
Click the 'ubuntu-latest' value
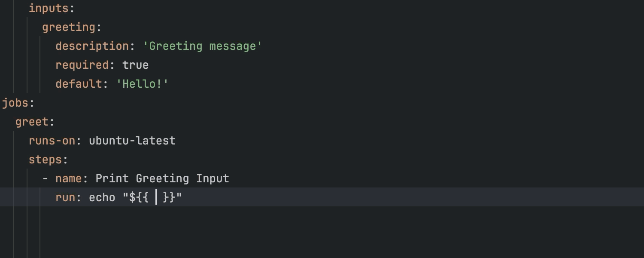click(132, 141)
